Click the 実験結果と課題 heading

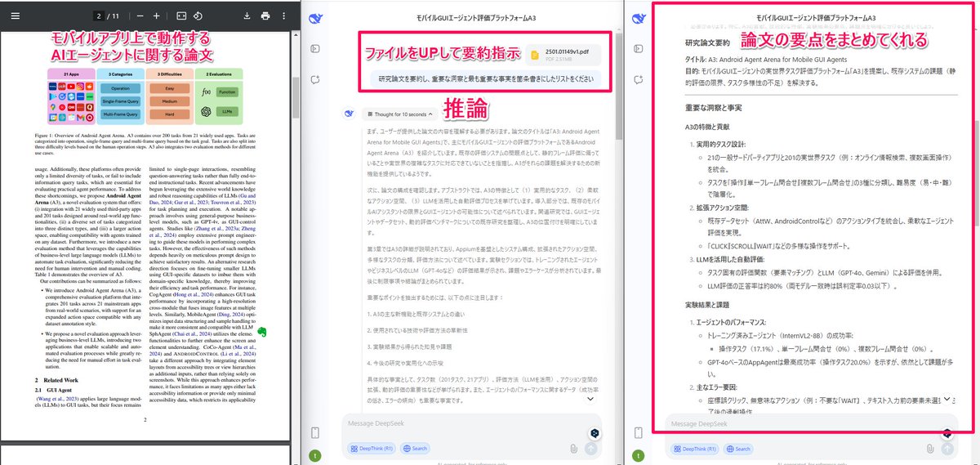pos(711,304)
